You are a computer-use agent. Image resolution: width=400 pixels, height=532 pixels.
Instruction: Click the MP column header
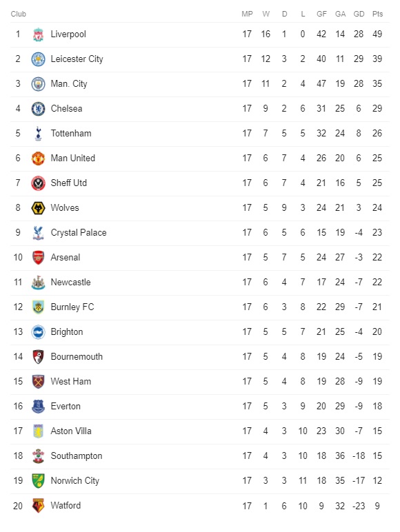coord(247,14)
